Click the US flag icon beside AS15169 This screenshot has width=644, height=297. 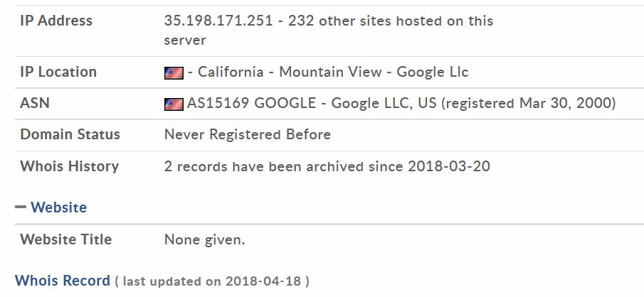(x=174, y=104)
